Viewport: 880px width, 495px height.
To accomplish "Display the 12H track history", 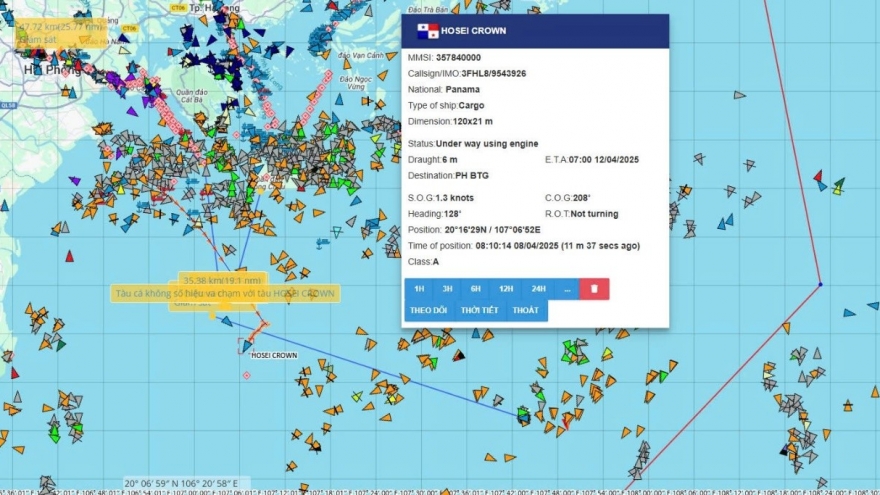I will coord(506,288).
